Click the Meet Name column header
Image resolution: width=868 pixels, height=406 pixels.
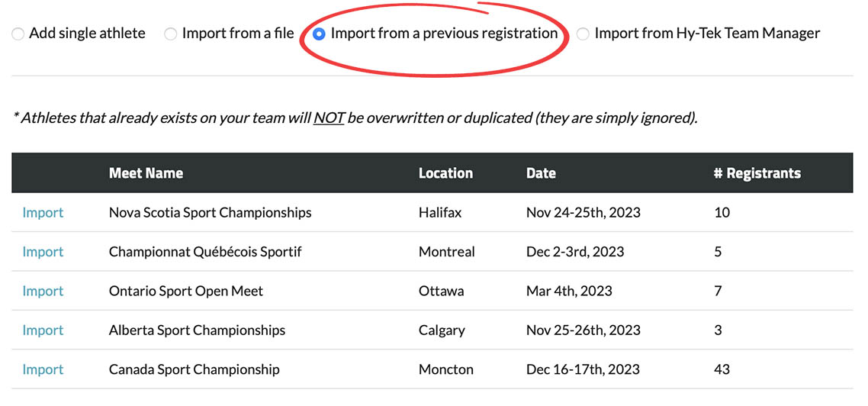click(146, 173)
